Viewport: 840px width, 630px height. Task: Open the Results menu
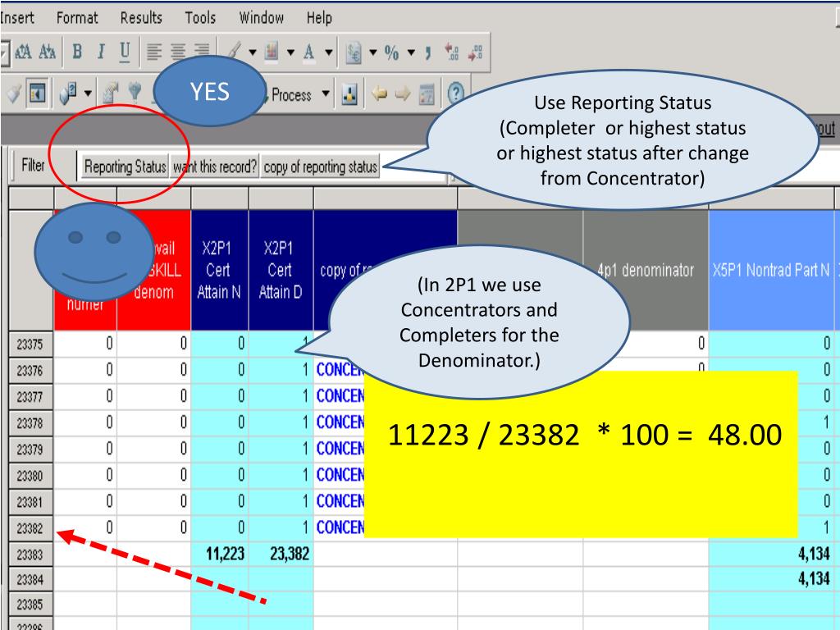[141, 18]
